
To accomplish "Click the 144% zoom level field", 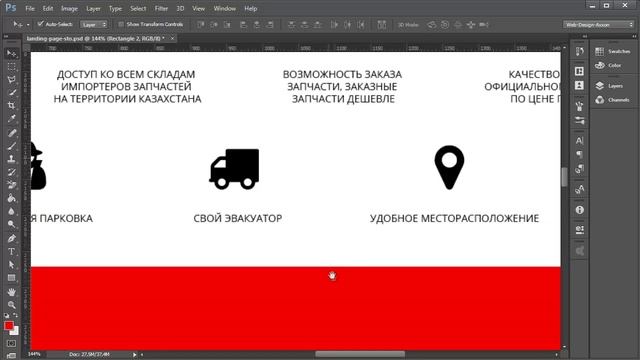I will 34,354.
